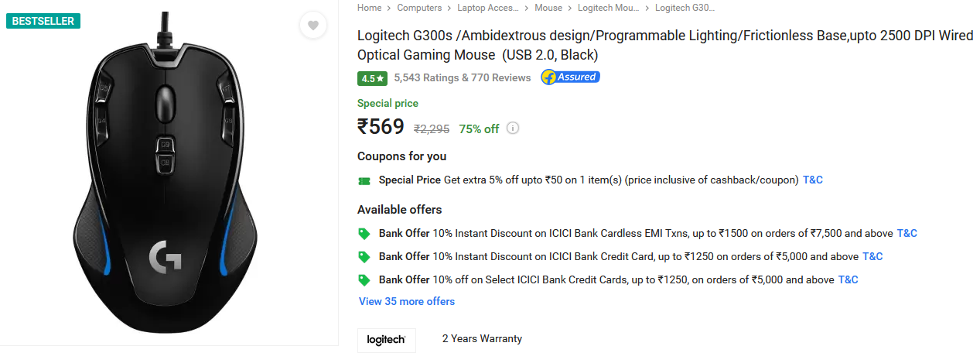Click the price info icon beside 75% off
Viewport: 980px width, 353px height.
(512, 129)
